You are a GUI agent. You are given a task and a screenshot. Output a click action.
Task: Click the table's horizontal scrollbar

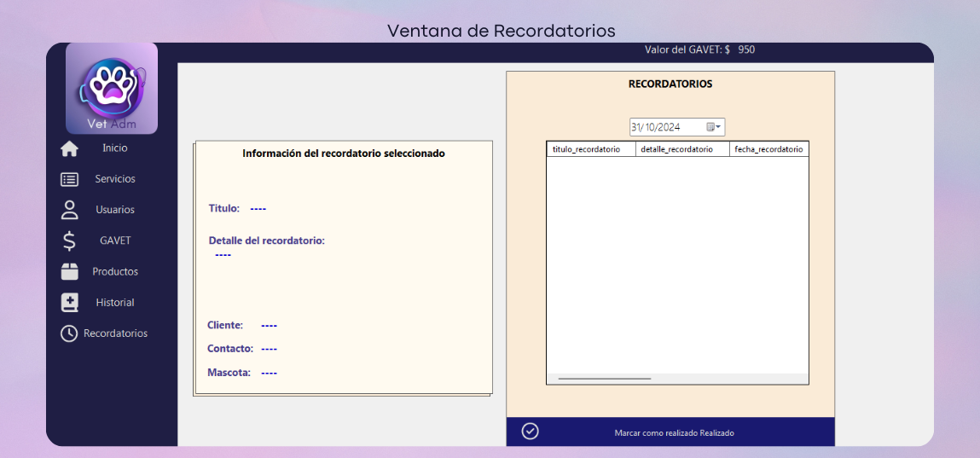coord(604,378)
